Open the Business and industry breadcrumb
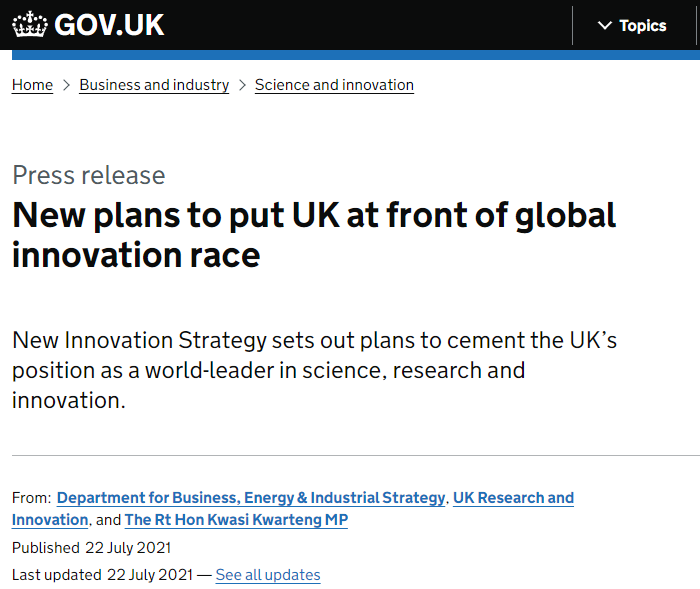Screen dimensions: 700x589 pyautogui.click(x=154, y=85)
